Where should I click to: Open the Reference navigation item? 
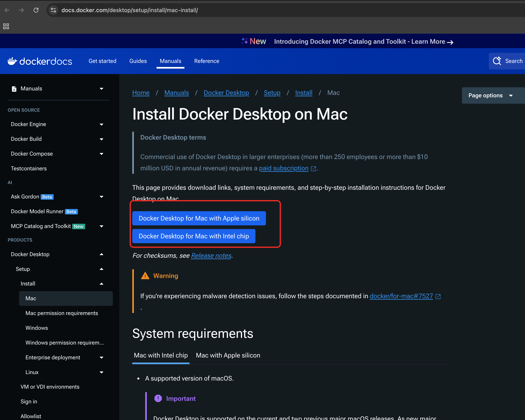pos(206,61)
